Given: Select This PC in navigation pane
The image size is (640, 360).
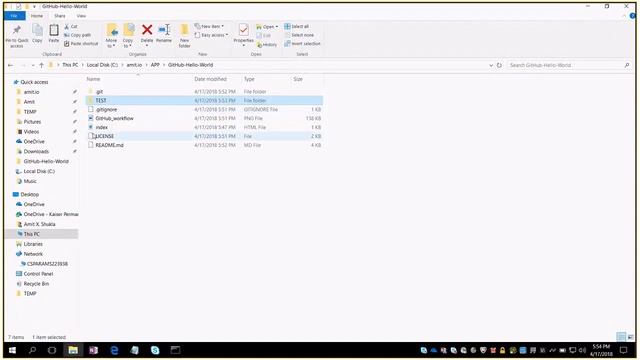Looking at the screenshot, I should click(31, 234).
